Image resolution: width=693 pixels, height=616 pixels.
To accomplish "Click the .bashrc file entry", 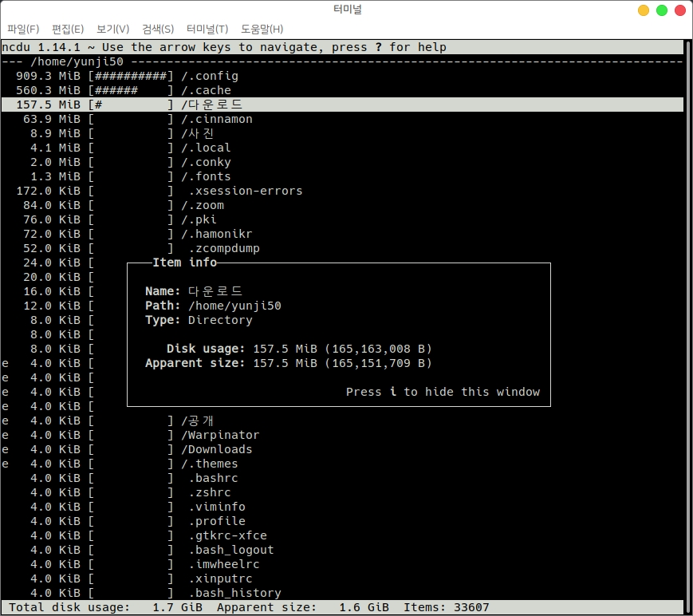I will pos(213,478).
